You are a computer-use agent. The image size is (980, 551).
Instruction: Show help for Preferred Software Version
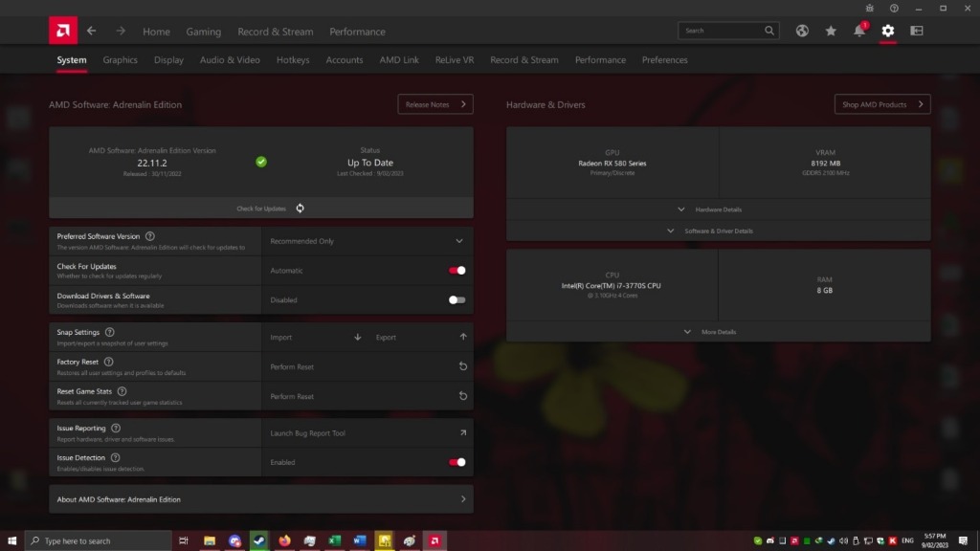coord(150,236)
